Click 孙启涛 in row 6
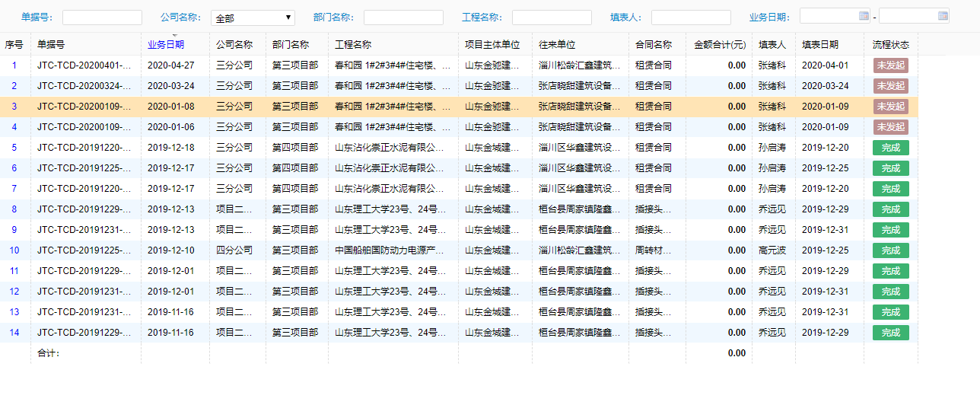 tap(772, 168)
